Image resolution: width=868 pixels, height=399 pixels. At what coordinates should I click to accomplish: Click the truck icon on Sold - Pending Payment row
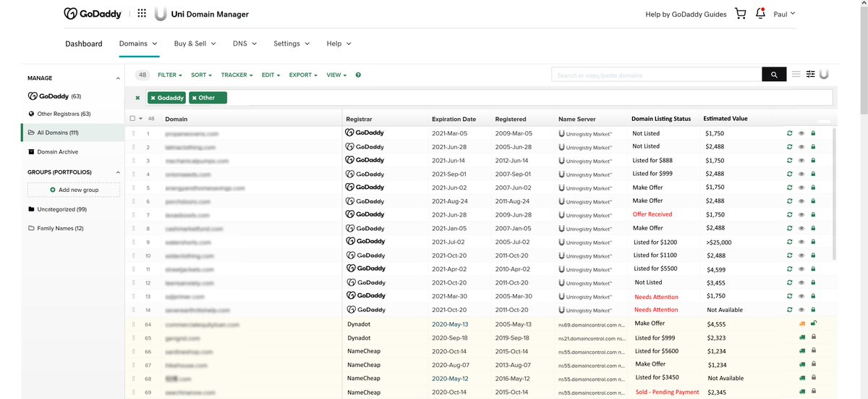pyautogui.click(x=802, y=392)
